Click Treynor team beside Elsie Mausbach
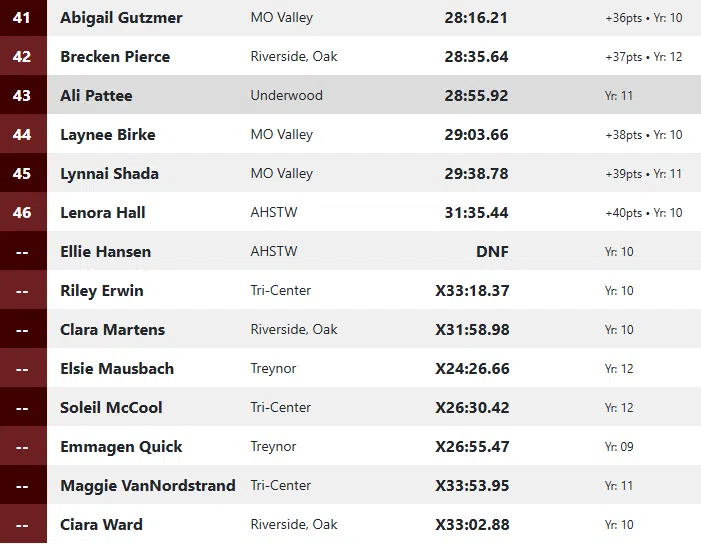 pos(273,369)
